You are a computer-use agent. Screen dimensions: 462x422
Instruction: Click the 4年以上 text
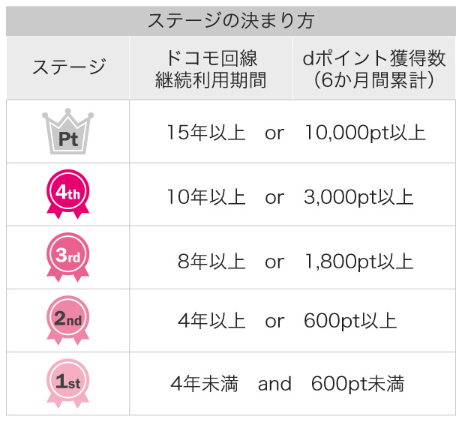(x=212, y=321)
